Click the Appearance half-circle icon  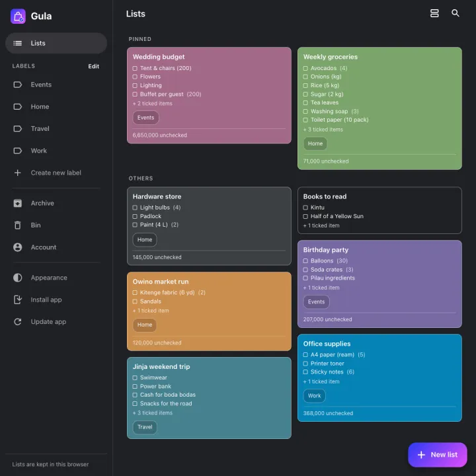(18, 278)
